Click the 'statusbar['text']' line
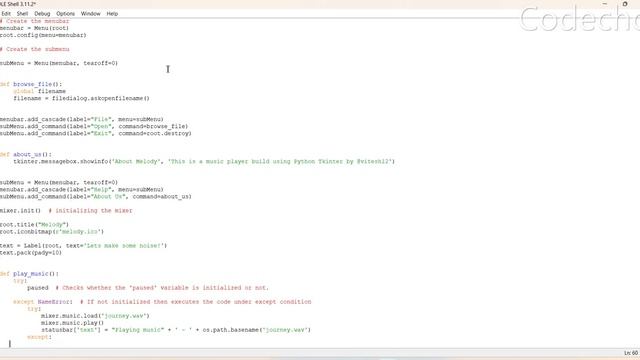The image size is (640, 360). tap(176, 330)
